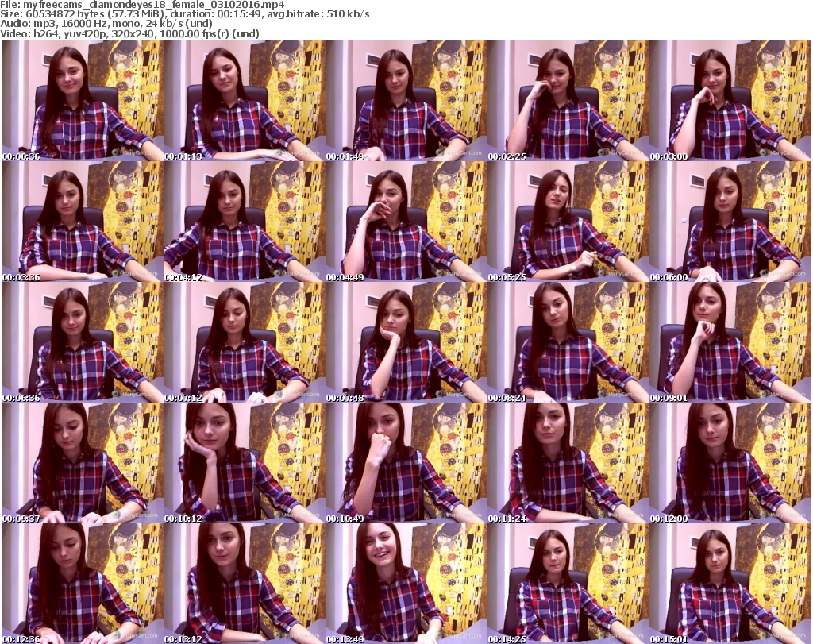Viewport: 813px width, 644px height.
Task: Select the thumbnail timestamped 00:10:12
Action: [x=245, y=462]
